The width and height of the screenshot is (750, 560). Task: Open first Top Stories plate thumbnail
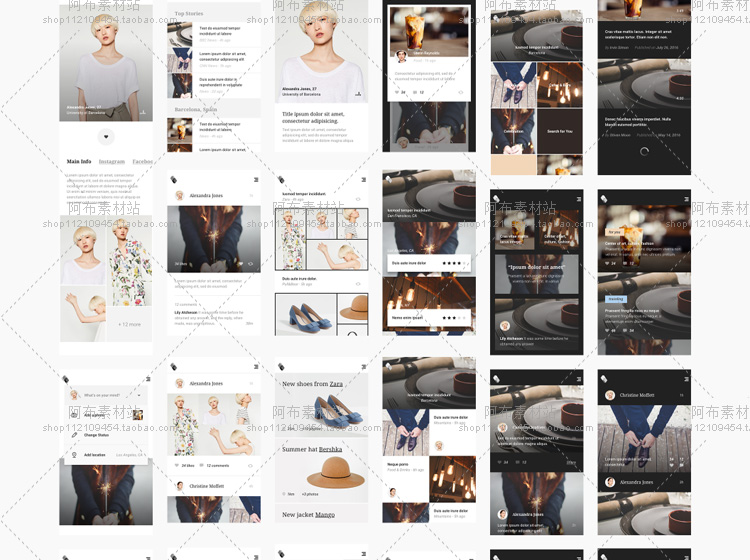179,33
